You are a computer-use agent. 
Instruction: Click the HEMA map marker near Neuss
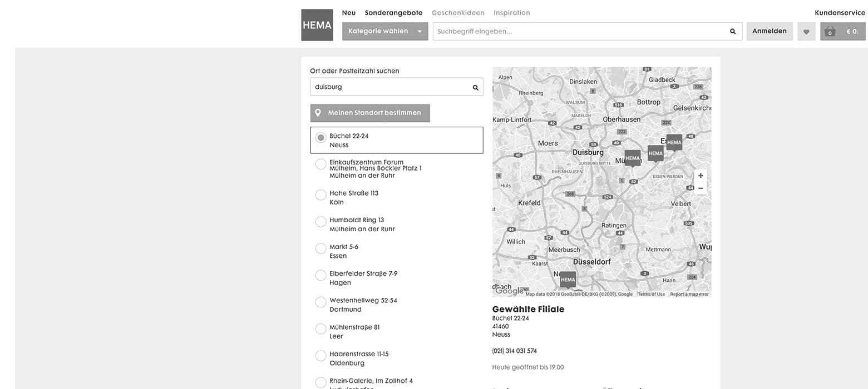pyautogui.click(x=568, y=280)
